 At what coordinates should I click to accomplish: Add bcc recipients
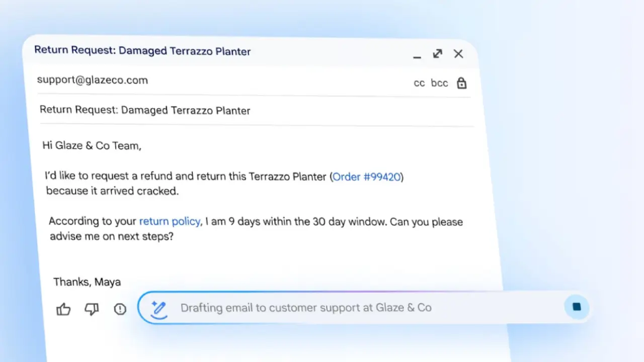click(x=439, y=83)
